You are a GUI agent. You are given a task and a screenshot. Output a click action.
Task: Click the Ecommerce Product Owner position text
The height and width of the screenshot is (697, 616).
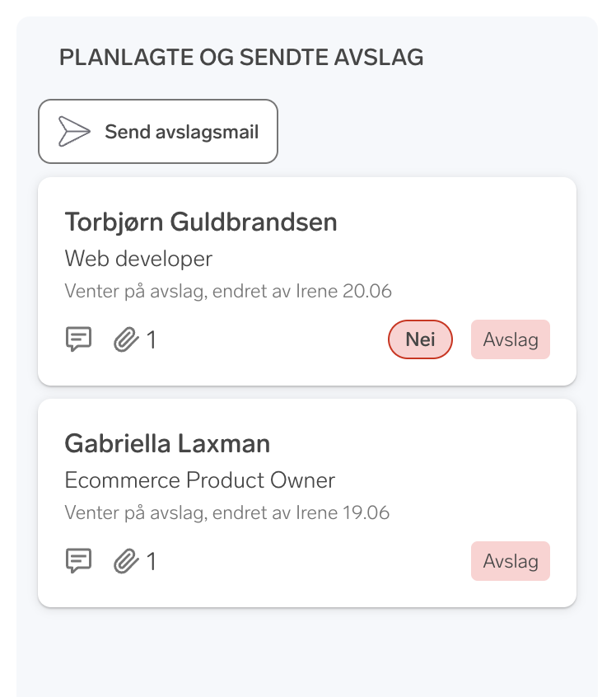(x=200, y=480)
